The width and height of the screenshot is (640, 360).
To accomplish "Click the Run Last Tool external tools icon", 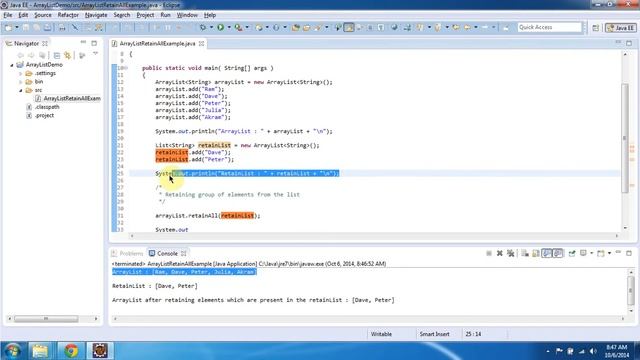I will point(238,27).
